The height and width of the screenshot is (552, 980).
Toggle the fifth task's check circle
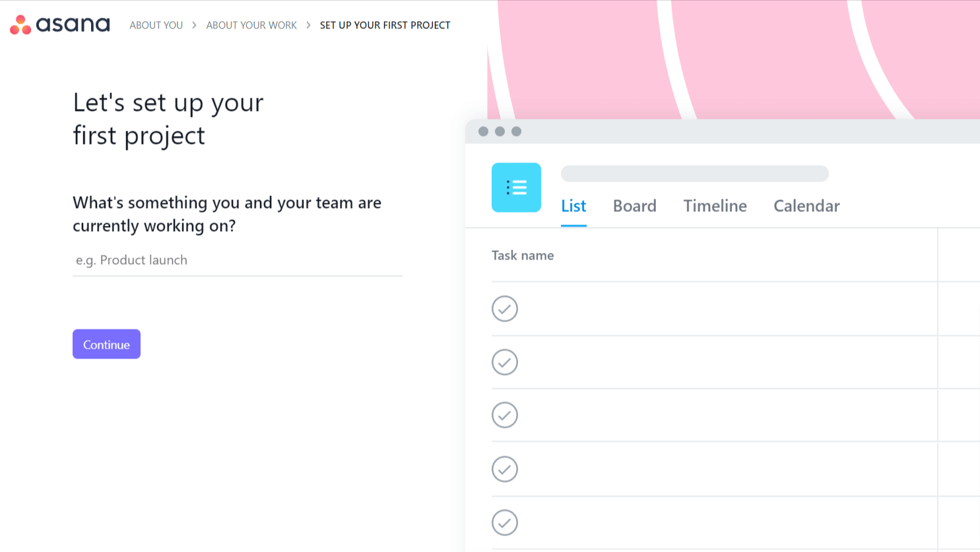(505, 523)
